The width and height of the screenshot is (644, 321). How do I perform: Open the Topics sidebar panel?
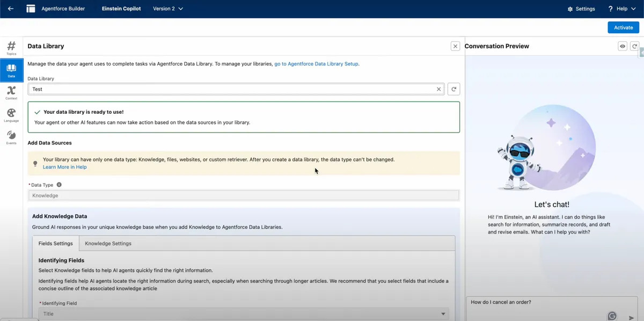point(11,48)
